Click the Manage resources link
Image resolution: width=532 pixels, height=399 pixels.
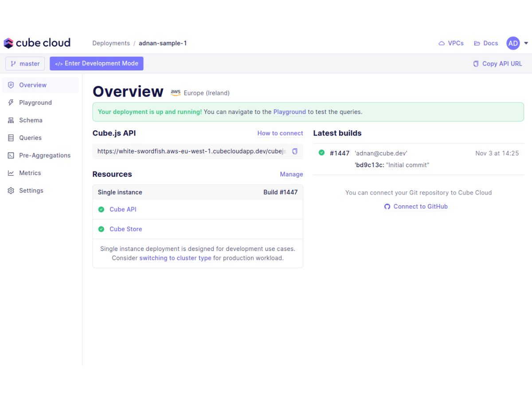pyautogui.click(x=291, y=174)
